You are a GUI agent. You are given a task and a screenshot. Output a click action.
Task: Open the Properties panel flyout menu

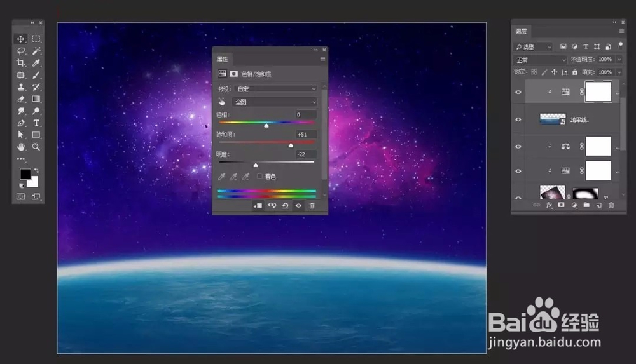[323, 59]
